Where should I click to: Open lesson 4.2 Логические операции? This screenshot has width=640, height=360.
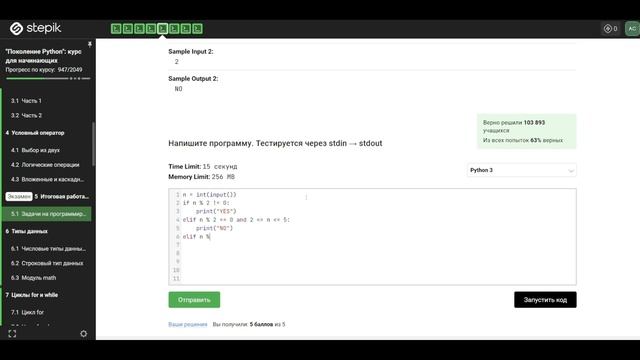[45, 165]
